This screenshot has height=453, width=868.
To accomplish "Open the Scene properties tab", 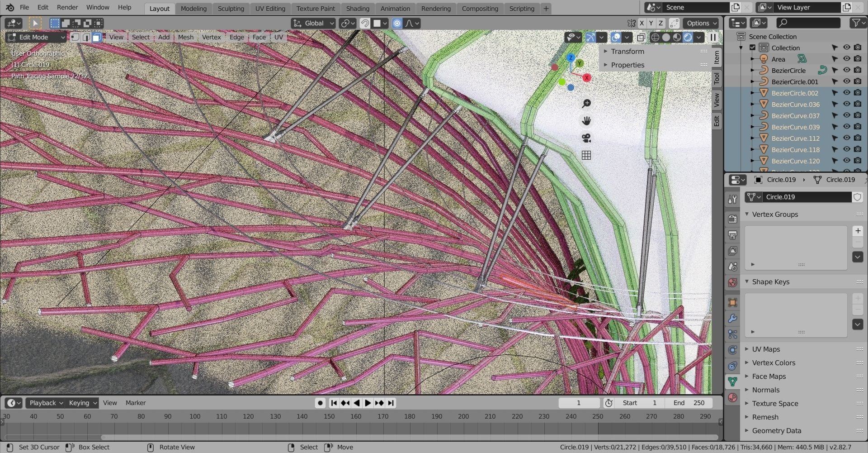I will (732, 267).
